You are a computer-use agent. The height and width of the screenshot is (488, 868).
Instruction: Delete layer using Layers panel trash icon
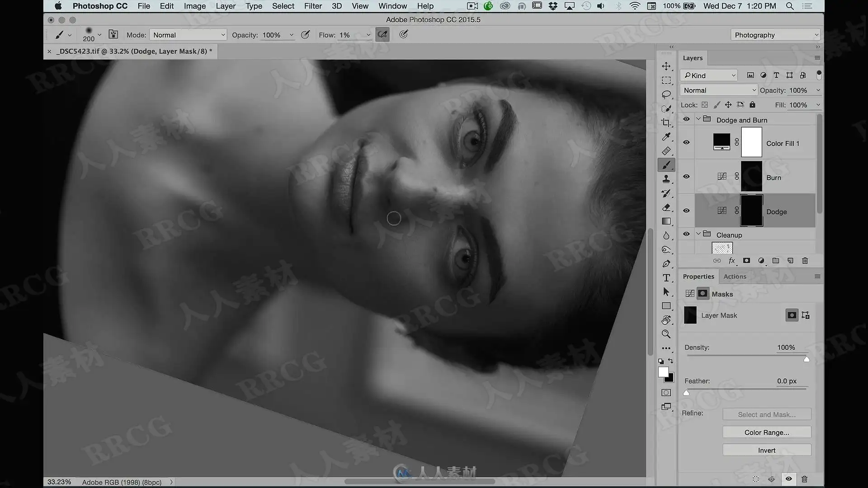[x=805, y=261]
